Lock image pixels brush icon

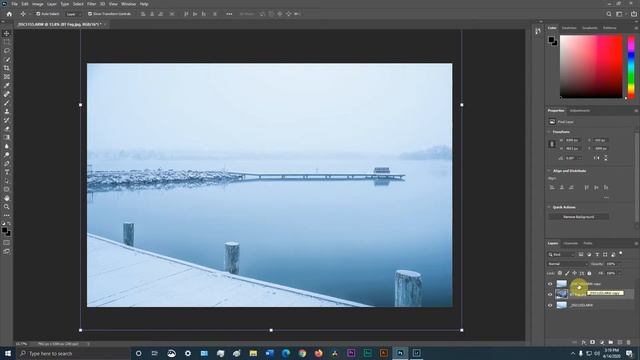point(567,273)
